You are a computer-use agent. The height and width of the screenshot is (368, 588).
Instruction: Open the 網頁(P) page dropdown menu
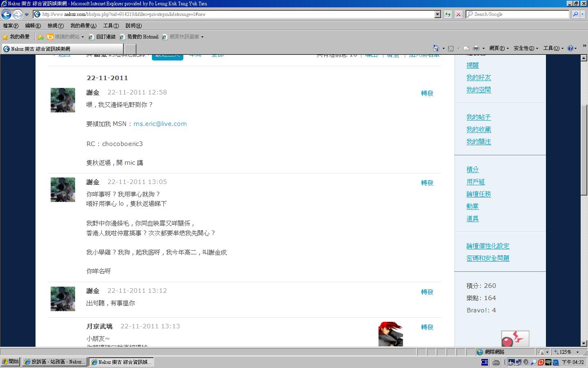pos(499,48)
